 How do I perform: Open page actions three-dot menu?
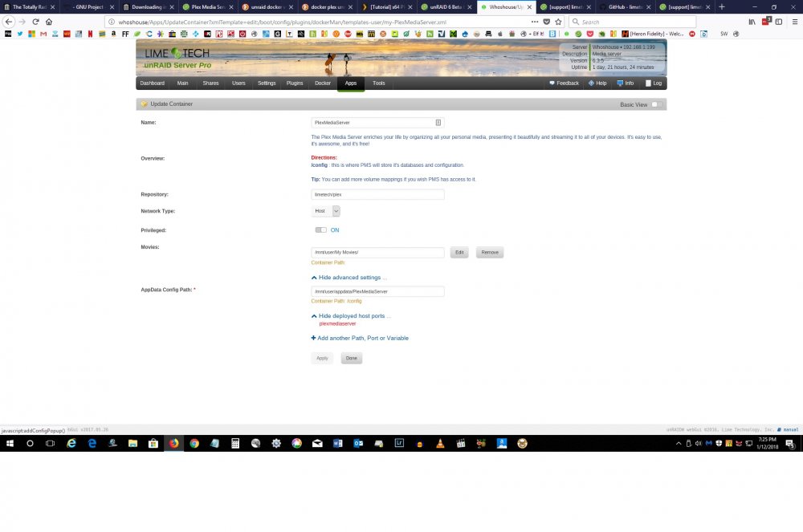point(535,22)
